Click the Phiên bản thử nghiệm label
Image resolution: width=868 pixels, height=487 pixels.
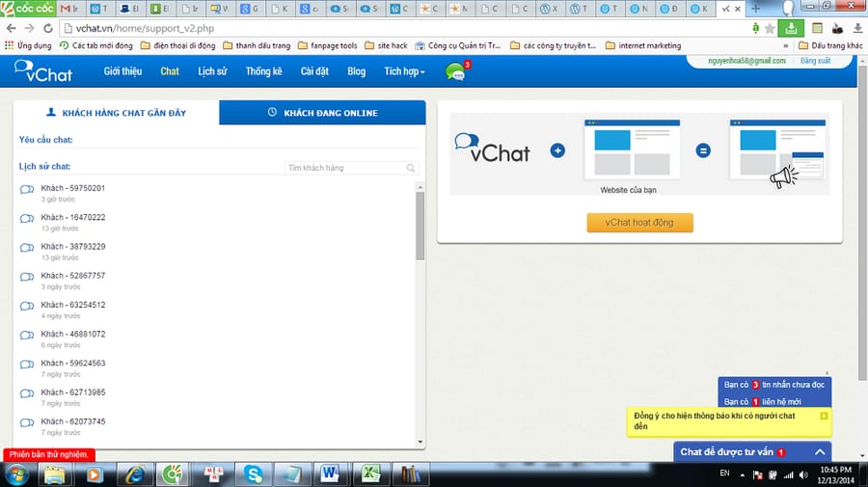click(49, 454)
